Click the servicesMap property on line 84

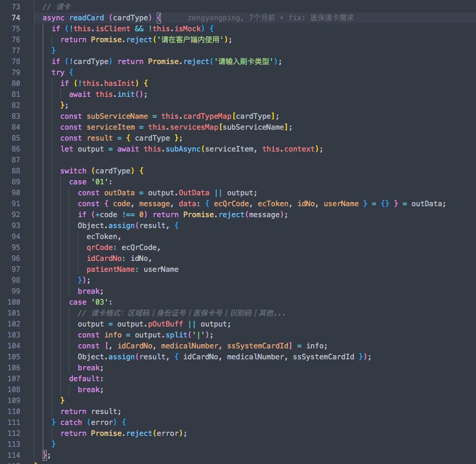point(194,127)
